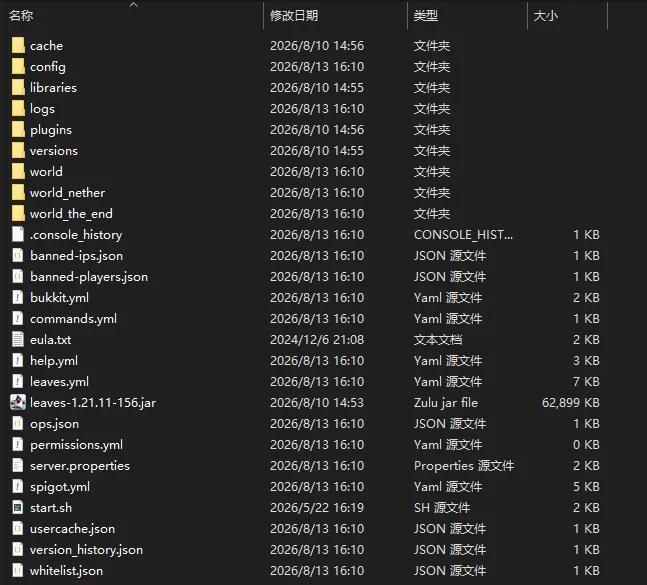Click the versions folder icon

point(18,151)
